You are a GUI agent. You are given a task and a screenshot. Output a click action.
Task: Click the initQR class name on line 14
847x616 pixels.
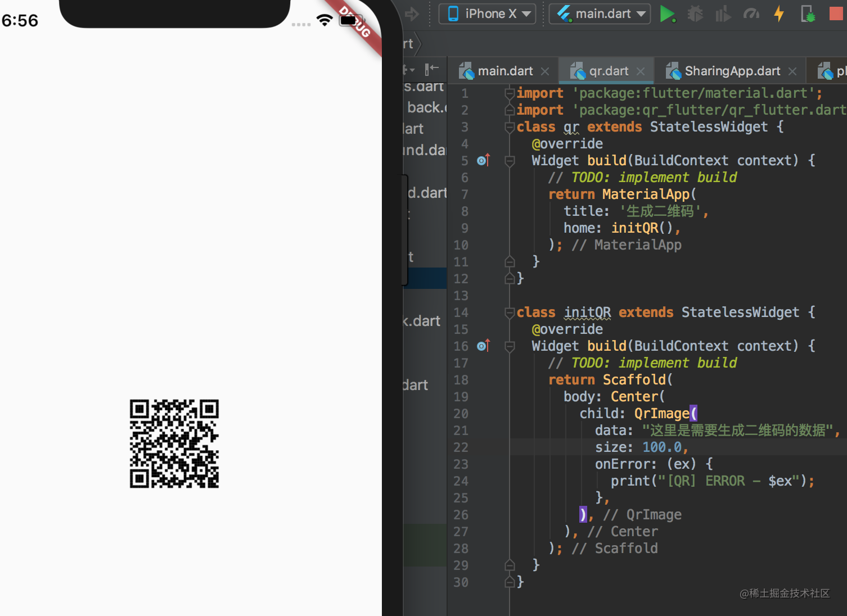[587, 312]
